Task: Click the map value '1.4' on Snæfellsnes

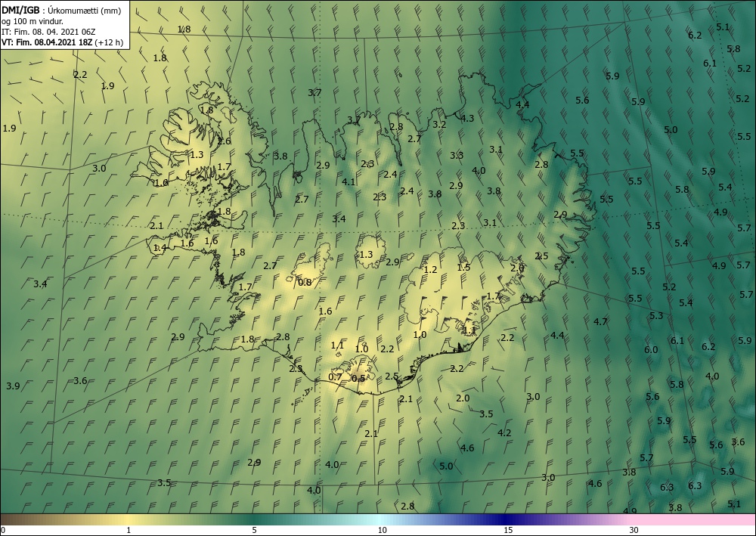Action: 160,248
